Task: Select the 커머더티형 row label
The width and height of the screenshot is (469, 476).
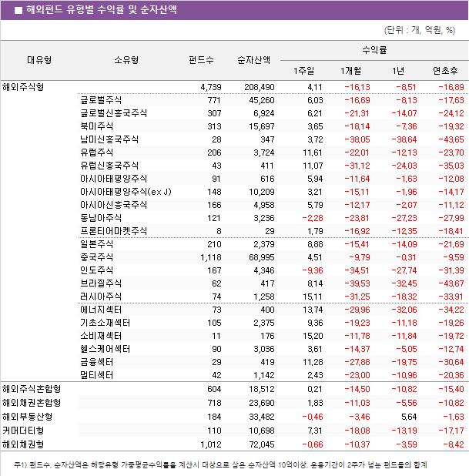Action: (x=23, y=431)
